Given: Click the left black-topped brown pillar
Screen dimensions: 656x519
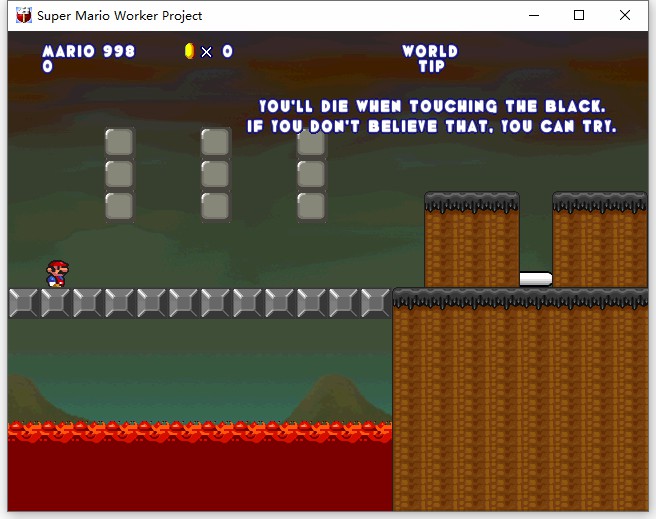Looking at the screenshot, I should pyautogui.click(x=472, y=240).
